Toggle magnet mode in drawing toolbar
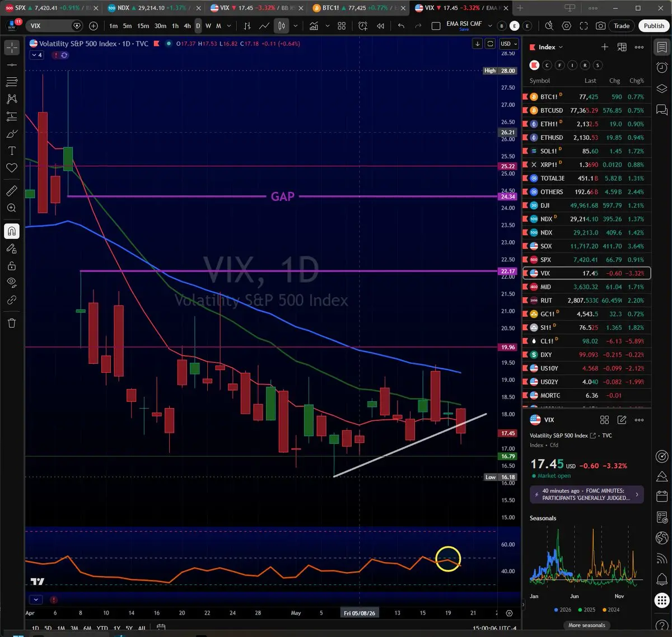The image size is (672, 637). pyautogui.click(x=12, y=231)
